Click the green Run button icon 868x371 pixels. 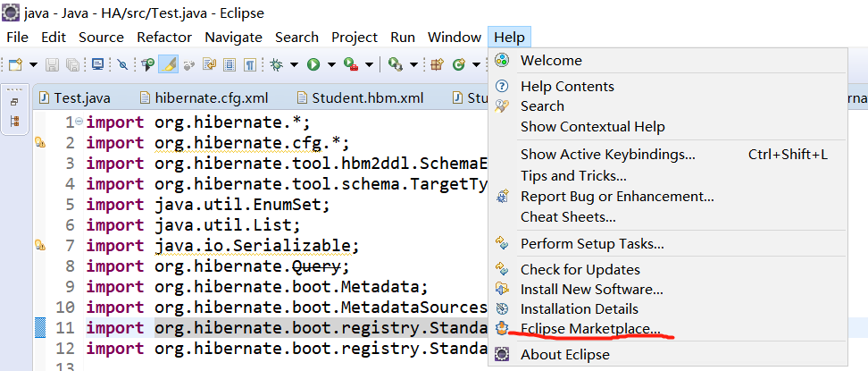click(x=313, y=64)
